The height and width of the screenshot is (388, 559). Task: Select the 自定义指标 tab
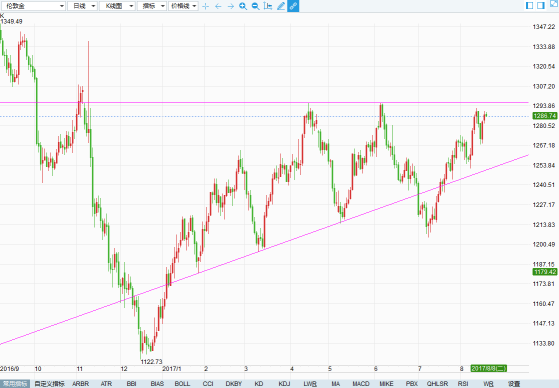(x=50, y=384)
